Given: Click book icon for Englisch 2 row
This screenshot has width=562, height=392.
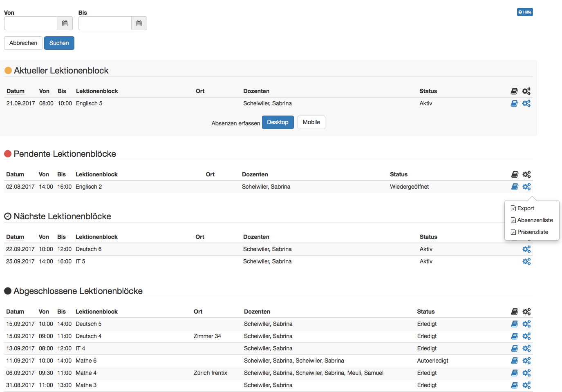Looking at the screenshot, I should [515, 187].
